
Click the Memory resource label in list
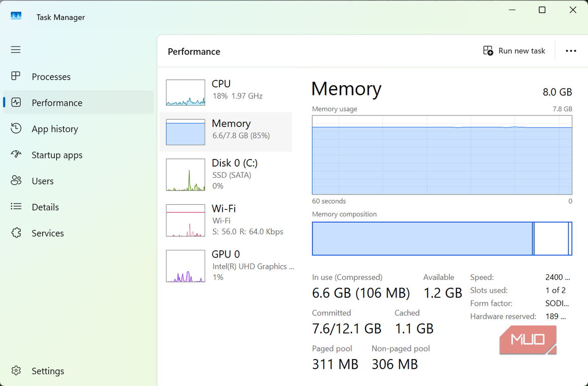coord(231,123)
